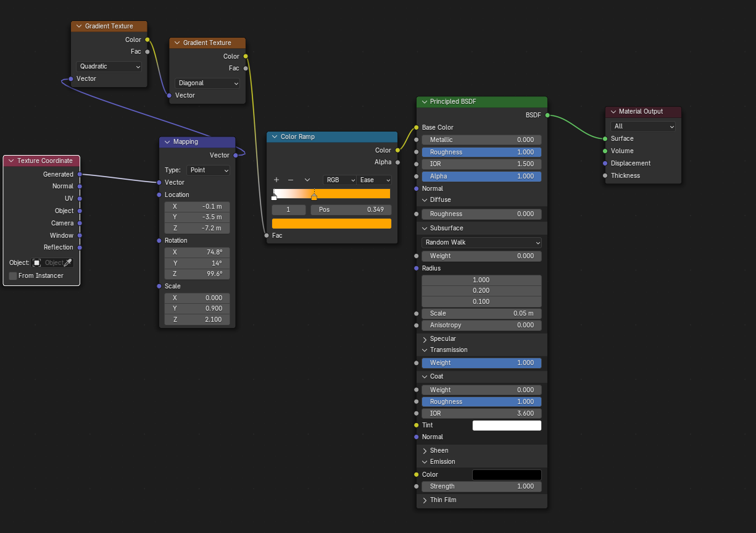Click the orange stop color field in Color Ramp

(331, 224)
